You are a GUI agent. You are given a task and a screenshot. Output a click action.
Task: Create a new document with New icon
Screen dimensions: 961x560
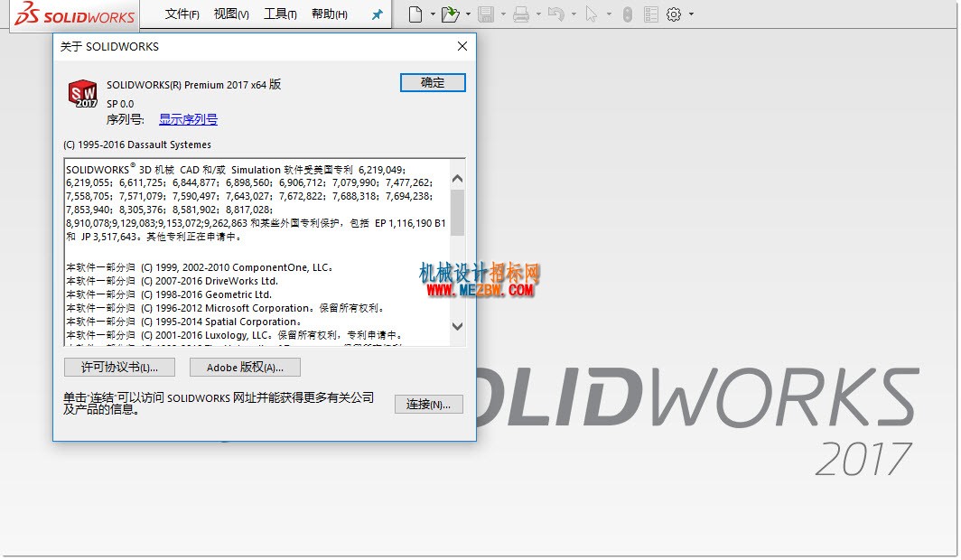(x=415, y=14)
